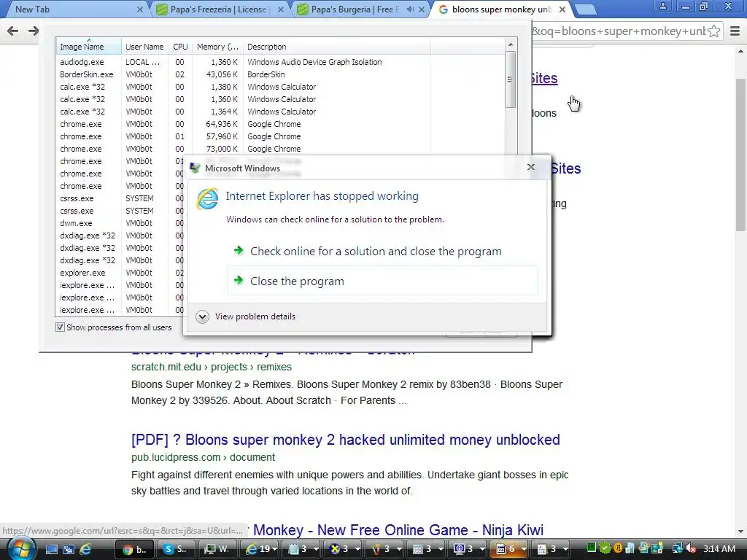747x560 pixels.
Task: Click the taskbar clock showing 3:14 AM
Action: (719, 548)
